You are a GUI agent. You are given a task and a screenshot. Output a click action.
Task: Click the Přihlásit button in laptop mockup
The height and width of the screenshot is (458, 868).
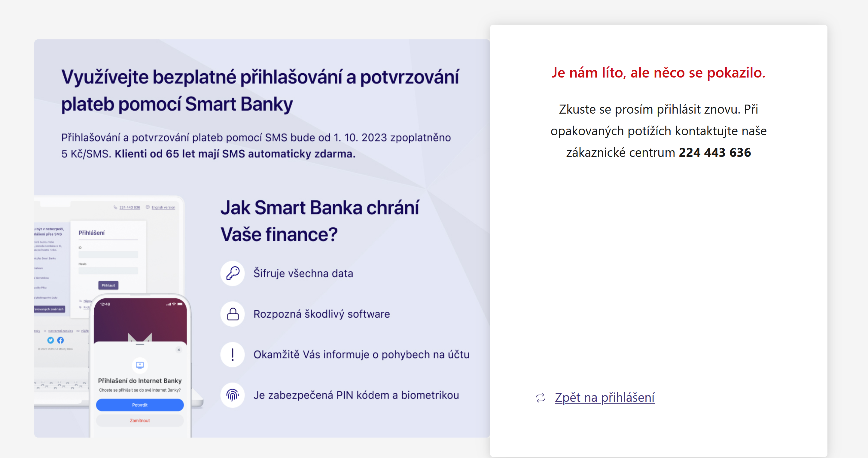click(x=108, y=285)
